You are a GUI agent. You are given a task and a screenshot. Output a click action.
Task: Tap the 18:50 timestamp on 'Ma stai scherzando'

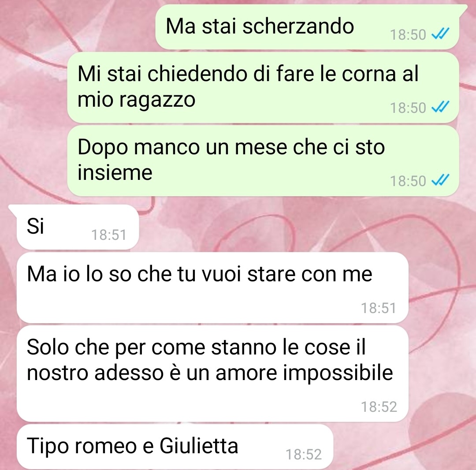point(408,35)
